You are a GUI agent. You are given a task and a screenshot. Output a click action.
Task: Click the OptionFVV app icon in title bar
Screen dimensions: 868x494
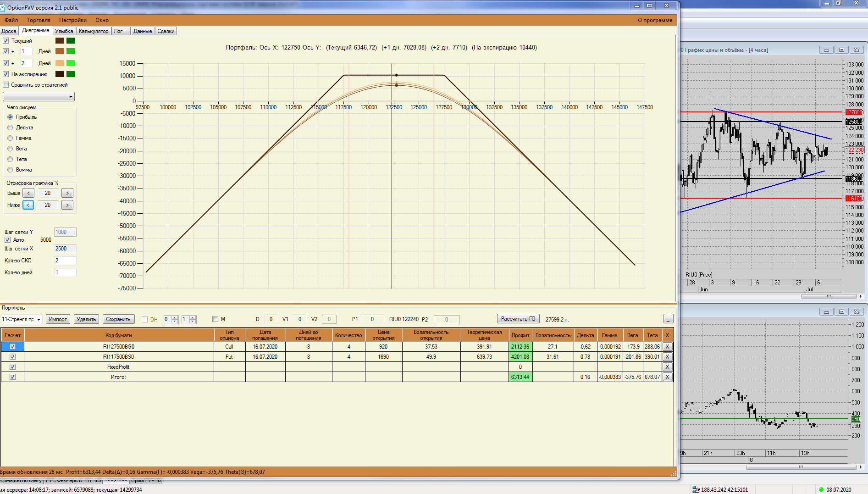point(3,7)
